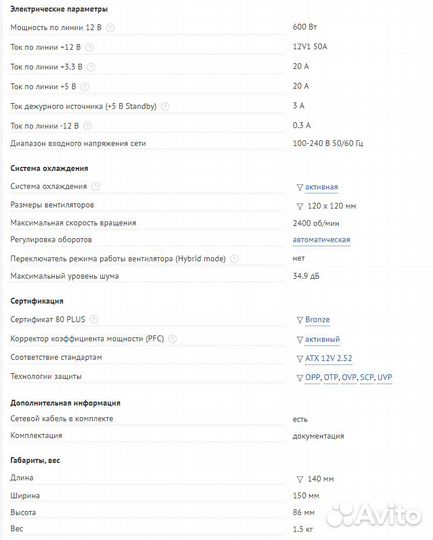Open hint icon for Ток по линии +3.3 В
433x540 pixels.
coord(91,67)
